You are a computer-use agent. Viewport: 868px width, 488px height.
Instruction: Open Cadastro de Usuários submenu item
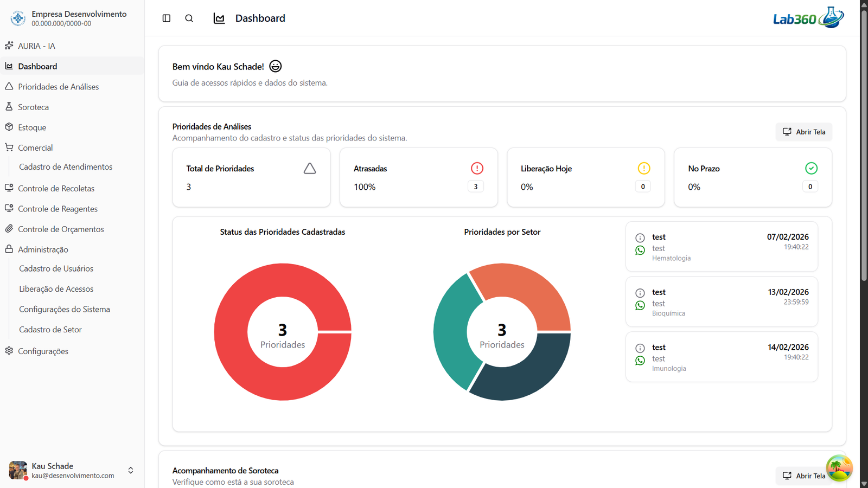(x=56, y=268)
